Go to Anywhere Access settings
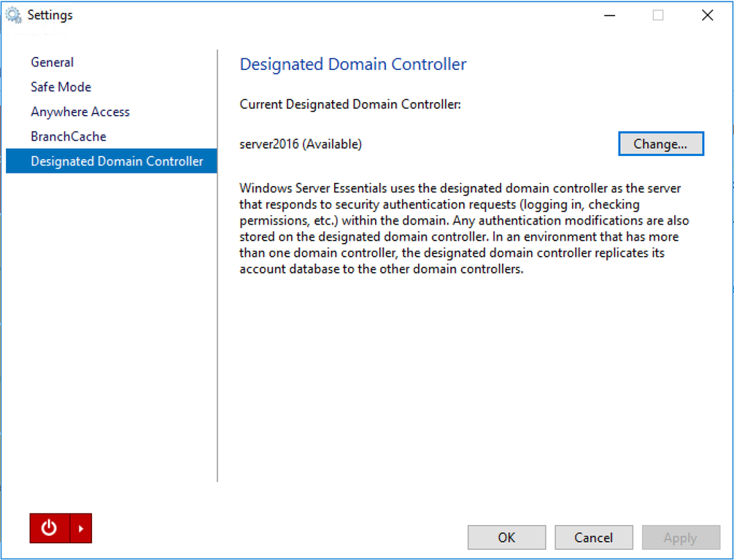This screenshot has height=560, width=734. pyautogui.click(x=80, y=112)
